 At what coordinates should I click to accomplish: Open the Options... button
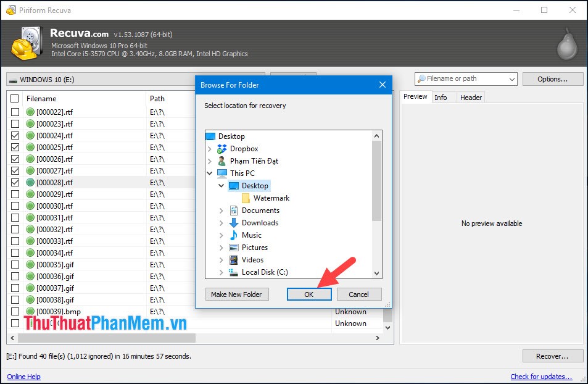[x=553, y=79]
